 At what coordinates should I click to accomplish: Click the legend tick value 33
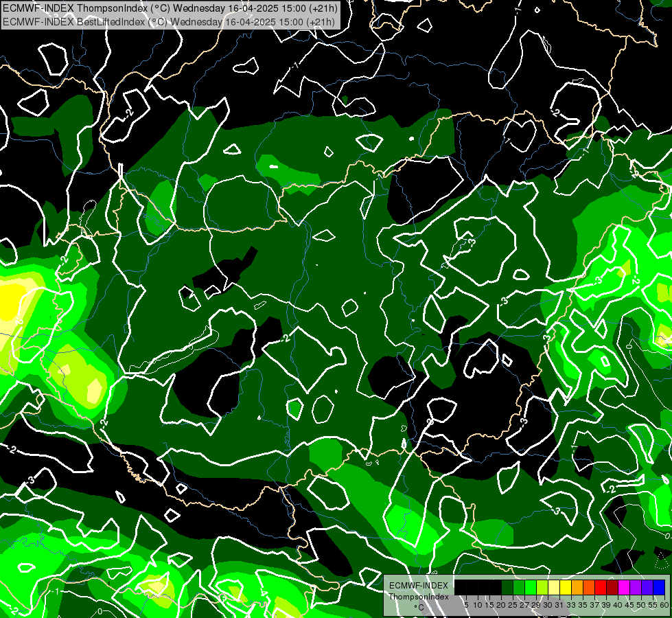pyautogui.click(x=571, y=605)
